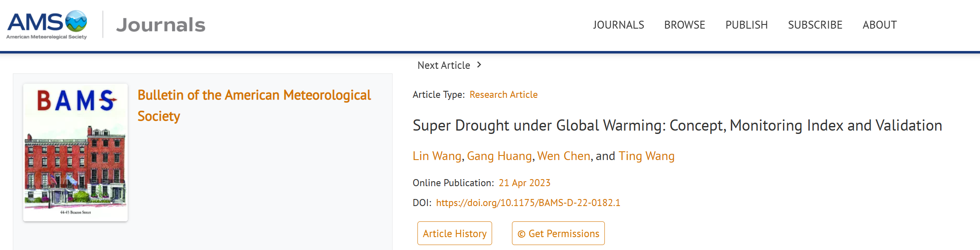Open the BROWSE menu
The width and height of the screenshot is (980, 250).
684,25
